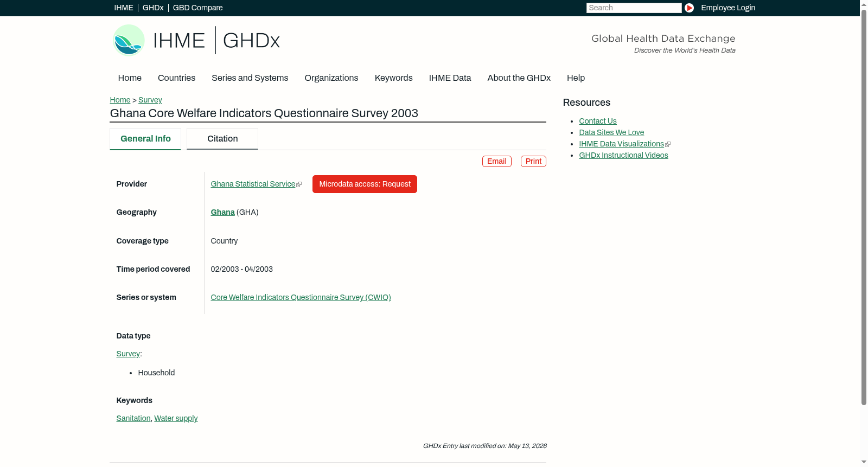The width and height of the screenshot is (868, 467).
Task: Click the scrollbar up arrow
Action: (x=864, y=4)
